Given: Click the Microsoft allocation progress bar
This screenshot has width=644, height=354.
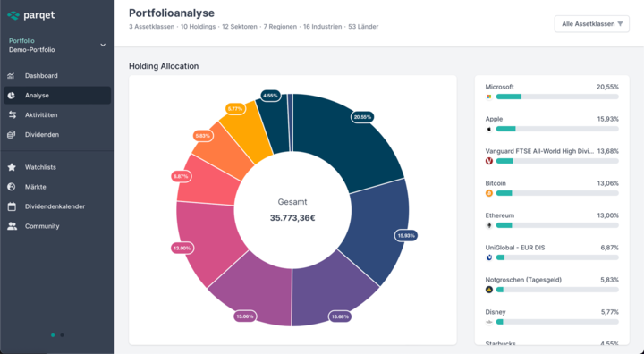Looking at the screenshot, I should (557, 97).
